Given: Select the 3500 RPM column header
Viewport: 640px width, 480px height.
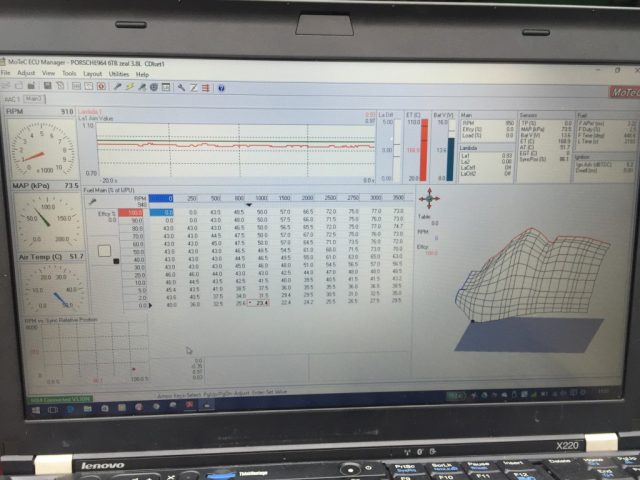Looking at the screenshot, I should coord(398,198).
